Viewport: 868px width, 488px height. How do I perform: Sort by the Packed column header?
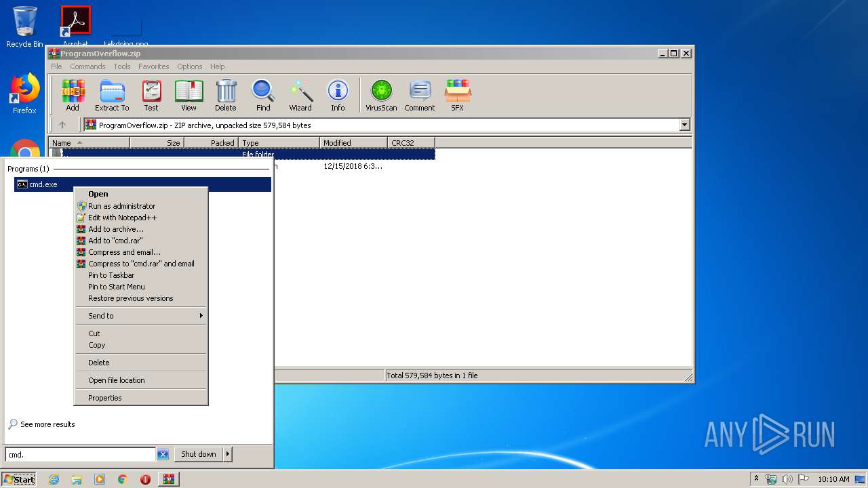(x=211, y=143)
